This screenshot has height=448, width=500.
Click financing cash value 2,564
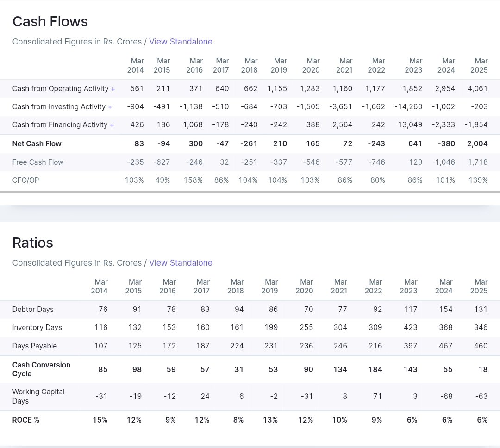[342, 124]
